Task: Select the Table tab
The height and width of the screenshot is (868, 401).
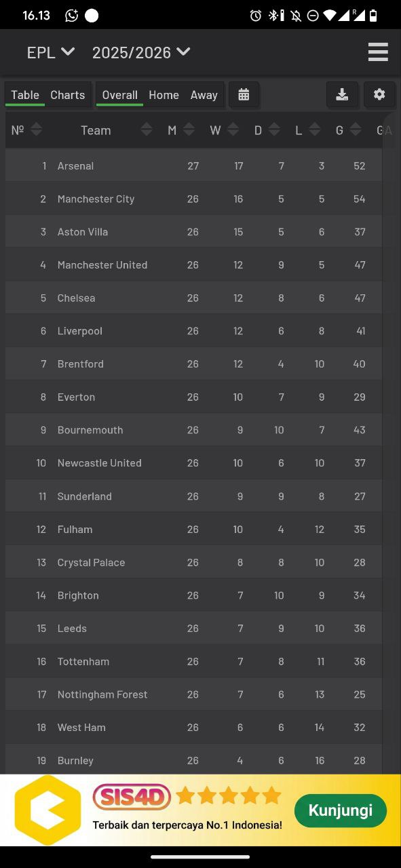Action: (x=24, y=95)
